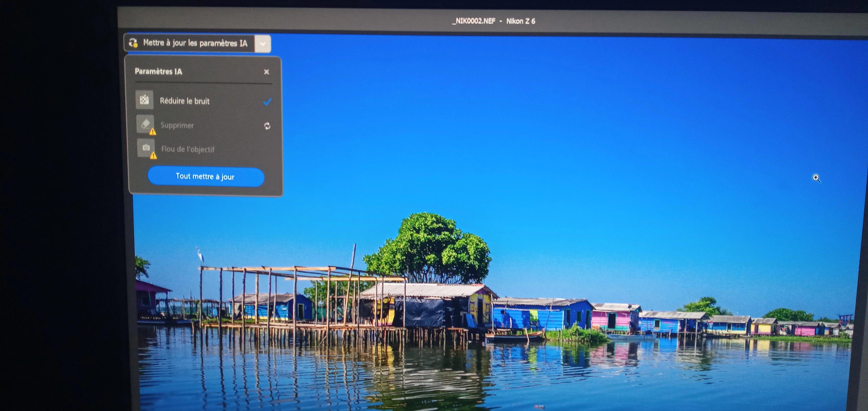
Task: Click the warning triangle on Supprimer icon
Action: tap(153, 132)
